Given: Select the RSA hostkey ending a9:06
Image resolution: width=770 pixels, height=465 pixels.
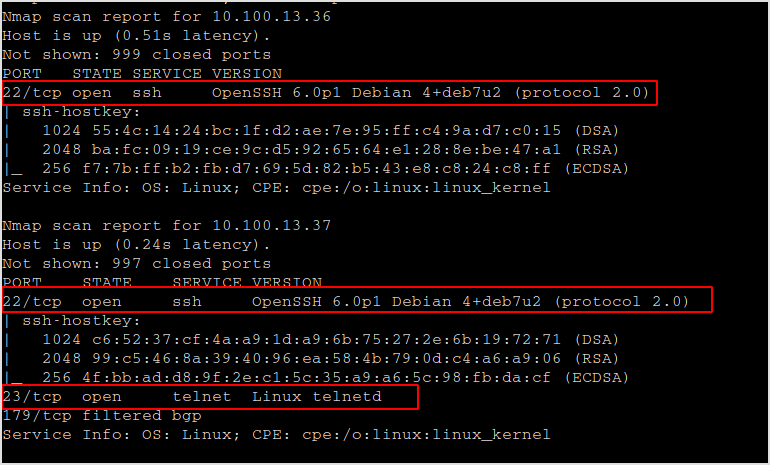Looking at the screenshot, I should pyautogui.click(x=330, y=359).
